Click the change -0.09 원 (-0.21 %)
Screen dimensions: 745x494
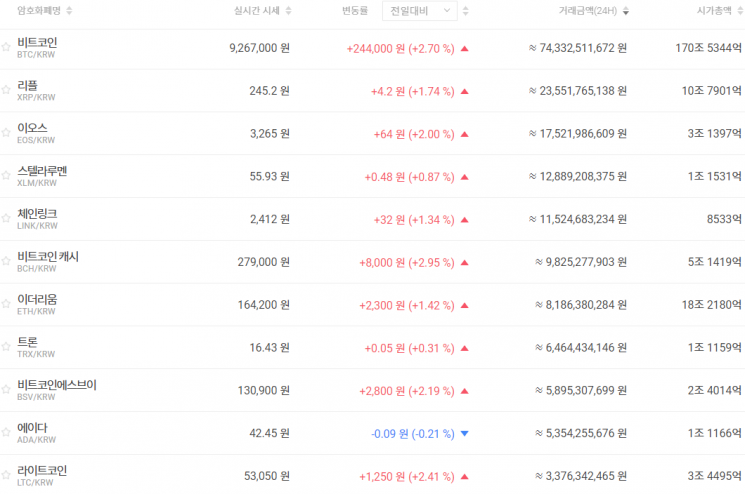click(413, 433)
